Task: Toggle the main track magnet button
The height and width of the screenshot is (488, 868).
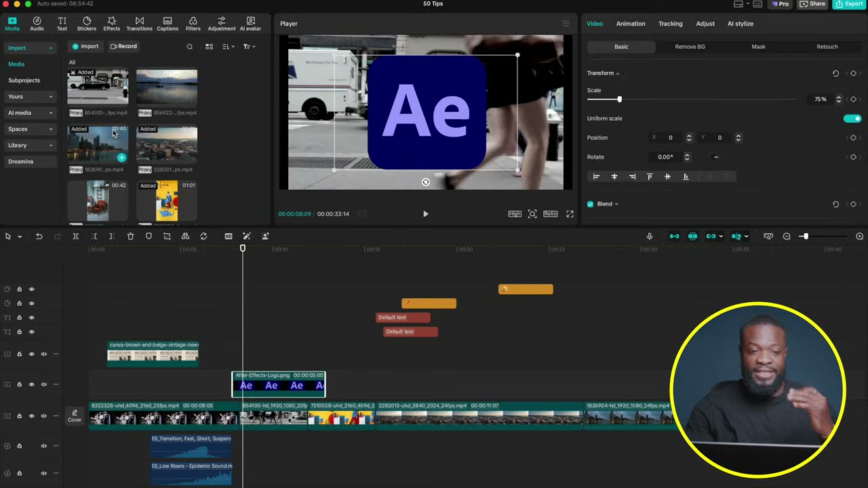Action: click(674, 236)
